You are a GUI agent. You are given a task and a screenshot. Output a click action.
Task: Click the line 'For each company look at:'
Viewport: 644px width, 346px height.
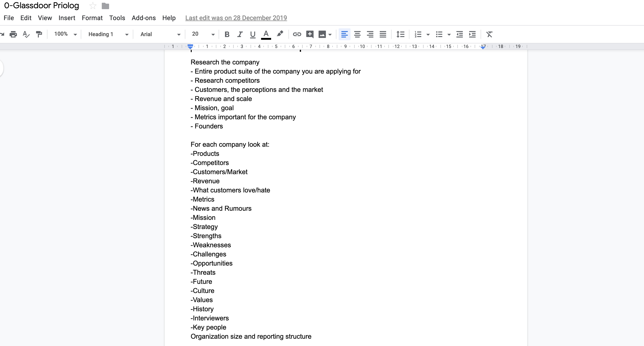(230, 144)
